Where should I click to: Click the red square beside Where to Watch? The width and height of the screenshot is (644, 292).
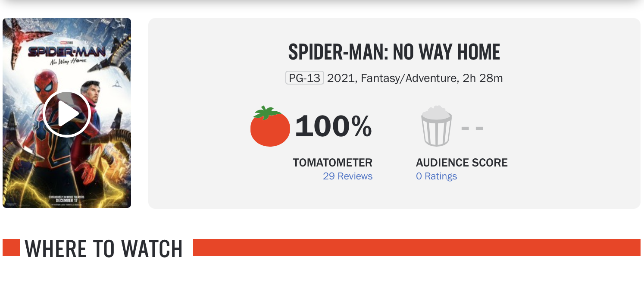coord(11,248)
